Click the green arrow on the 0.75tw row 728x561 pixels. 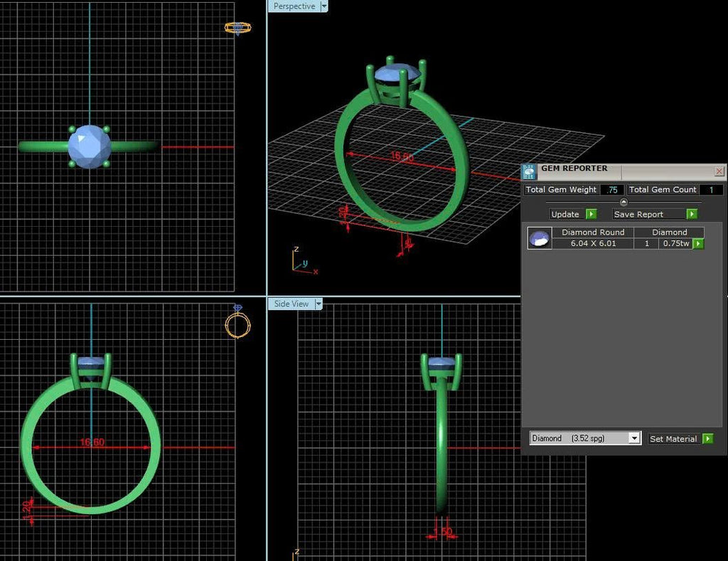pyautogui.click(x=698, y=244)
